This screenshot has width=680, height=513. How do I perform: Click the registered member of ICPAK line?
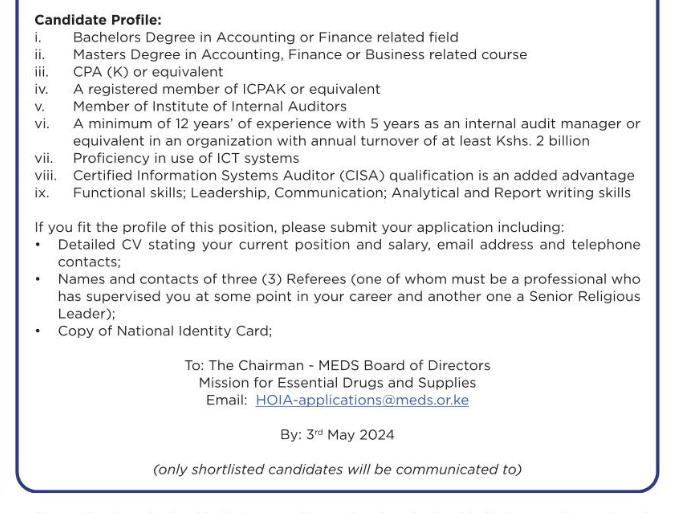pos(226,89)
